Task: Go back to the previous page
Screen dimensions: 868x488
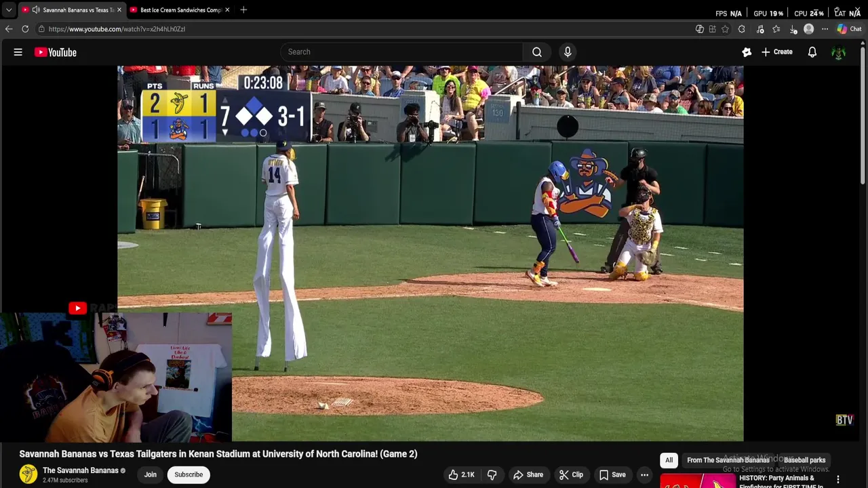Action: click(9, 29)
